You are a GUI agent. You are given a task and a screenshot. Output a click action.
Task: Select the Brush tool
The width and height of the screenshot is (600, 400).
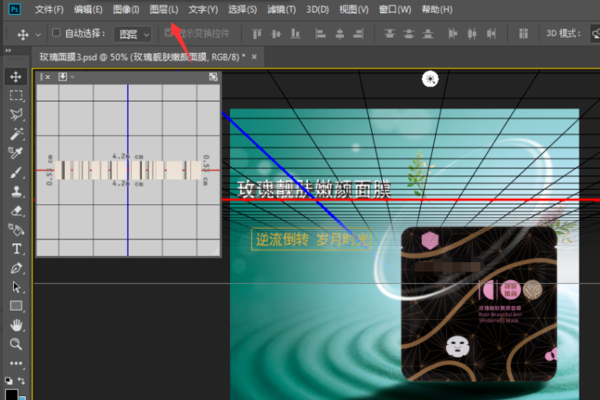pos(16,172)
